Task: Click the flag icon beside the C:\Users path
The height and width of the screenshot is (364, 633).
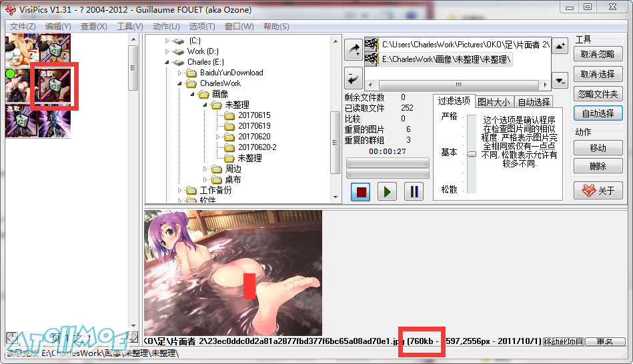Action: tap(372, 44)
